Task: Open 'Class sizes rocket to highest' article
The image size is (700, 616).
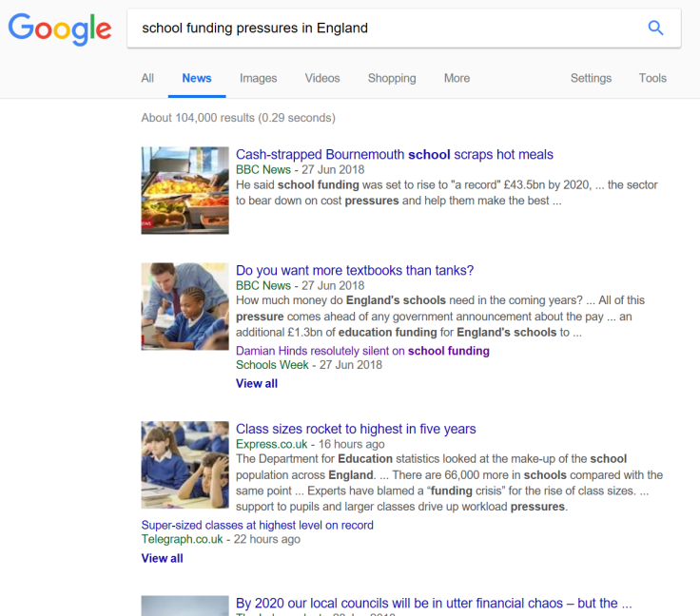Action: pyautogui.click(x=356, y=429)
